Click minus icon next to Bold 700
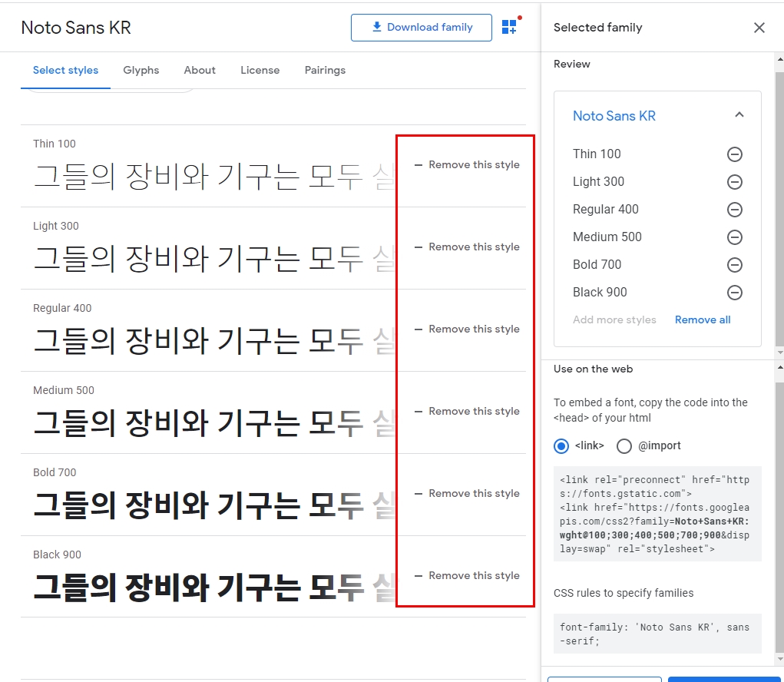 click(735, 265)
